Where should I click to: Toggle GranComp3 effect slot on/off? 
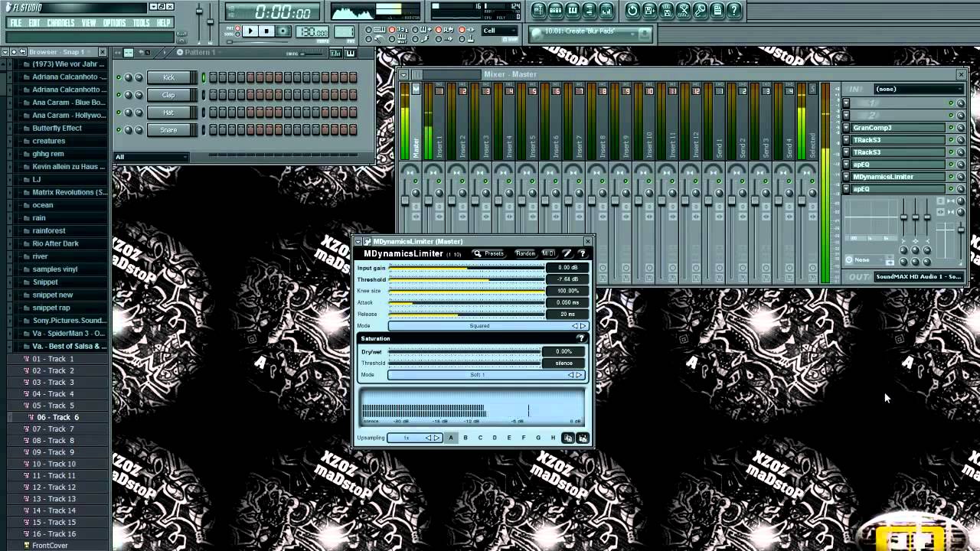click(x=951, y=128)
